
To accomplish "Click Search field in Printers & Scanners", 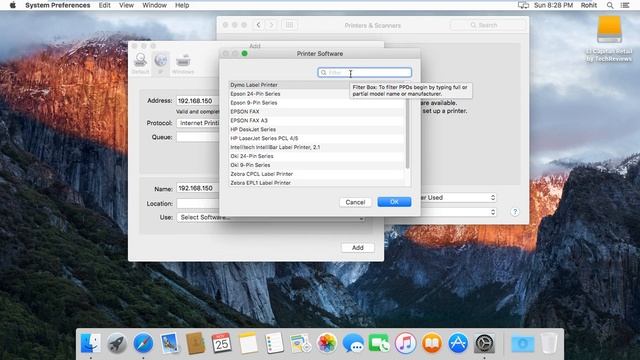I will pos(487,25).
